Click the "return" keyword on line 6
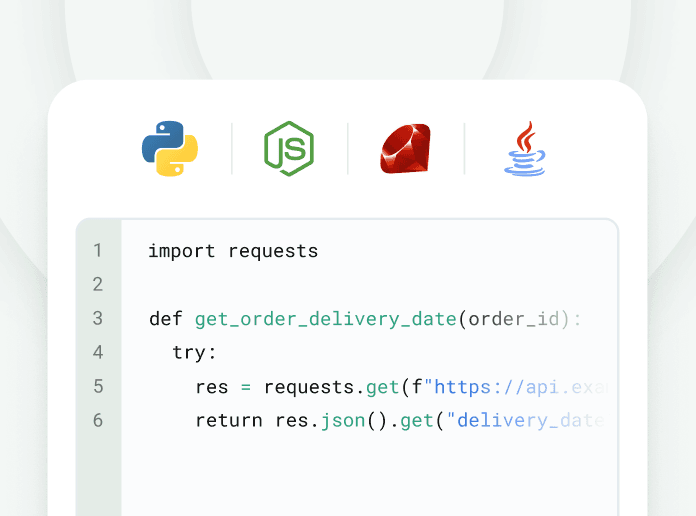Viewport: 696px width, 516px height. (229, 421)
